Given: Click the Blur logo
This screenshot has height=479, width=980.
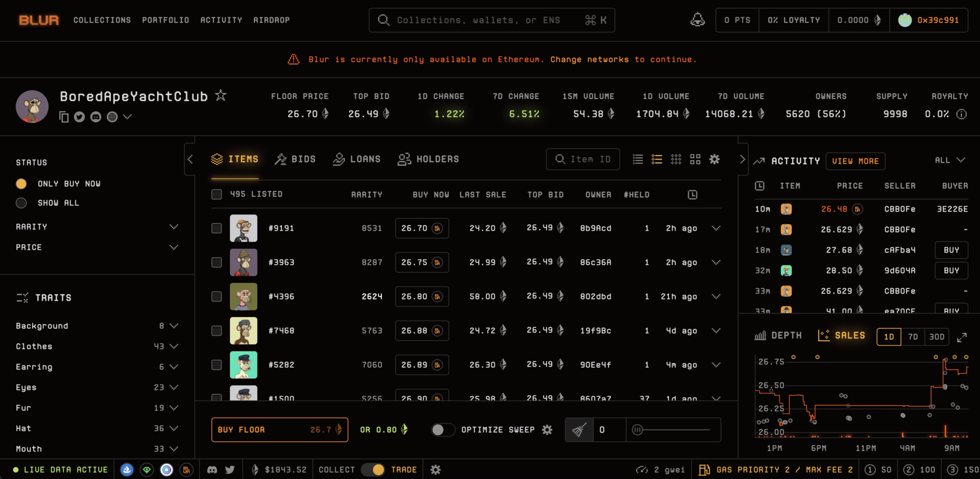Looking at the screenshot, I should 38,20.
